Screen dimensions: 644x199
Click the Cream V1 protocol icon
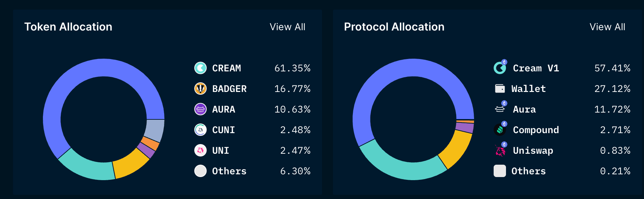(501, 68)
